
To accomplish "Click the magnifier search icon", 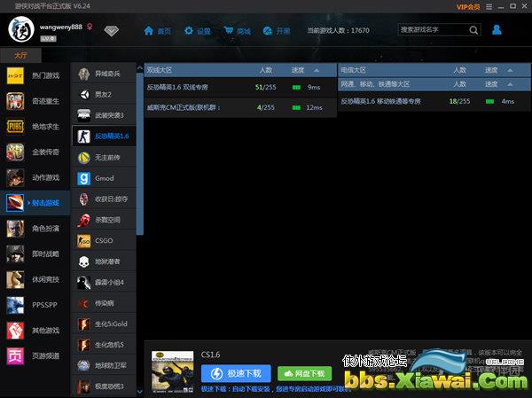I will coord(473,30).
